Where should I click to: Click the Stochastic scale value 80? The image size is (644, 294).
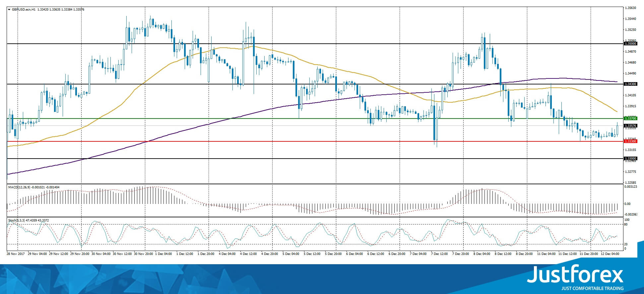(x=626, y=224)
